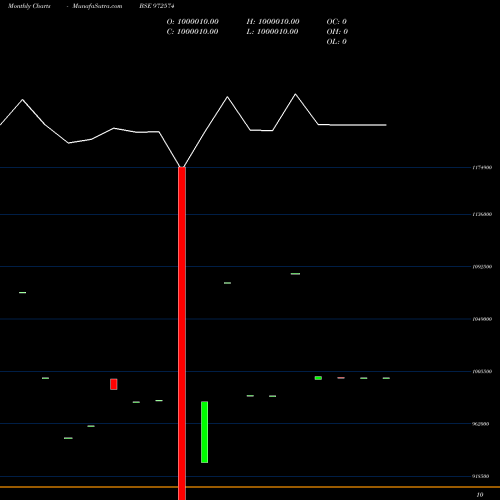Click the 10 label below orange line
Image resolution: width=500 pixels, height=500 pixels.
(480, 495)
